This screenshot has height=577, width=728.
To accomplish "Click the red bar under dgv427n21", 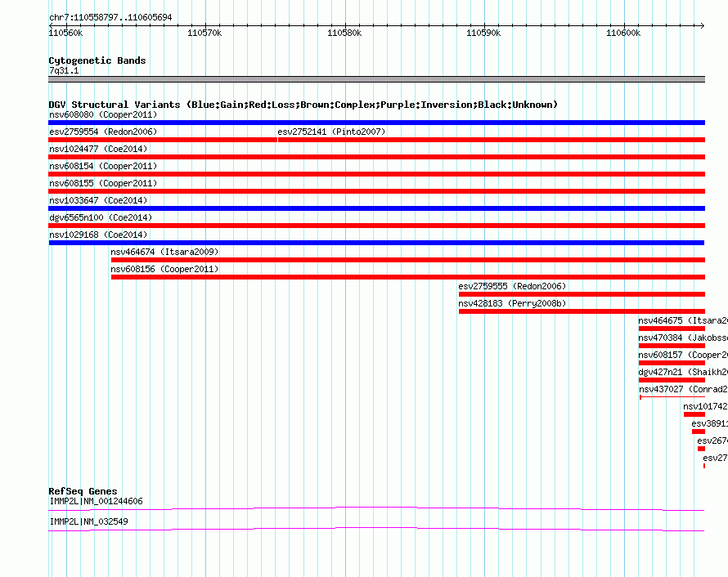I will (x=672, y=380).
